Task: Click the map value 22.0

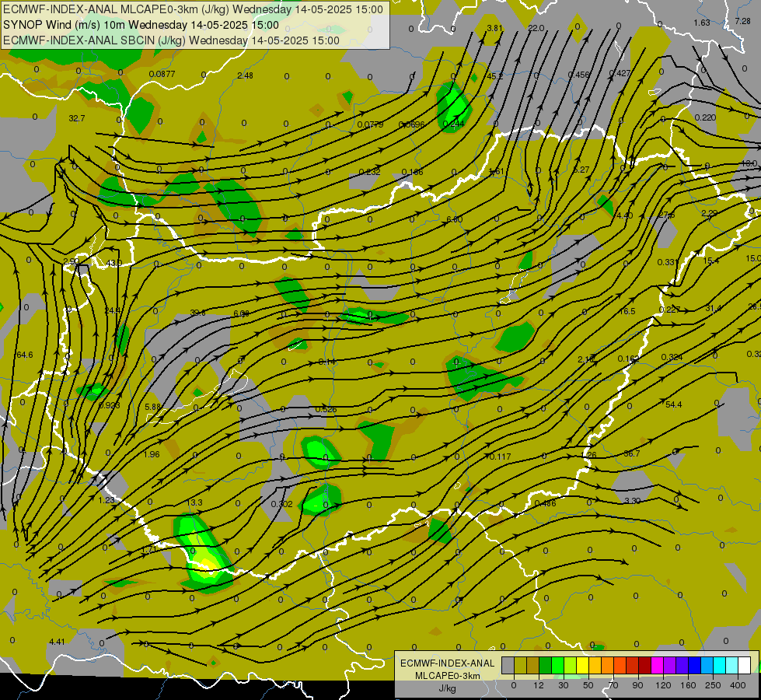Action: (x=536, y=29)
